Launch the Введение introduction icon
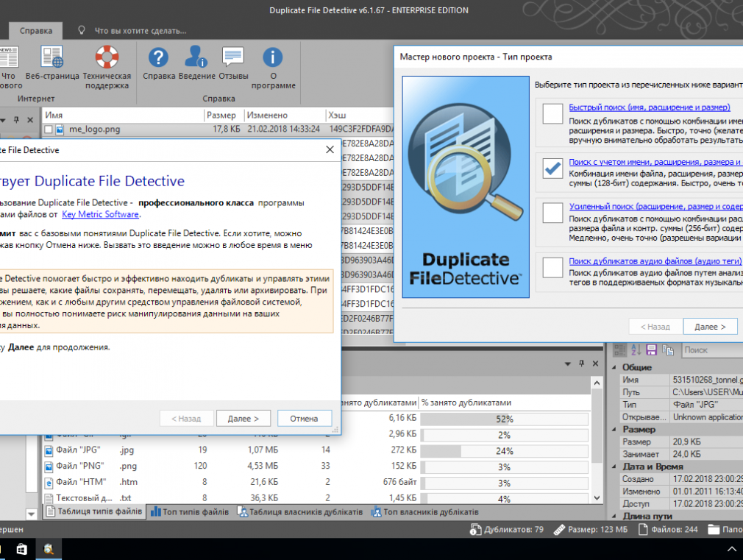Screen dimensions: 743x560 coord(196,57)
